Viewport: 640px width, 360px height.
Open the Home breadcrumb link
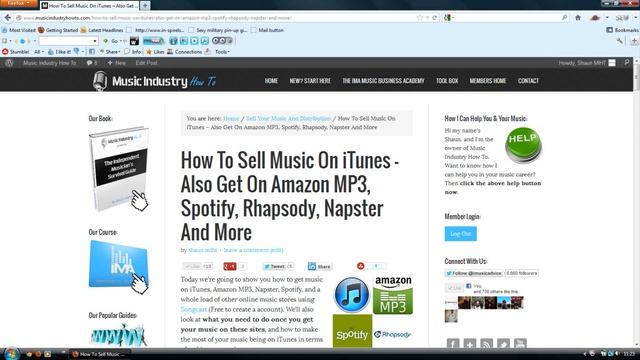pos(231,118)
